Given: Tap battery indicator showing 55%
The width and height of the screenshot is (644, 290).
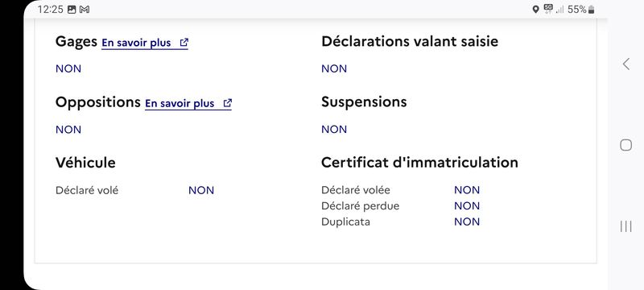Looking at the screenshot, I should coord(581,10).
